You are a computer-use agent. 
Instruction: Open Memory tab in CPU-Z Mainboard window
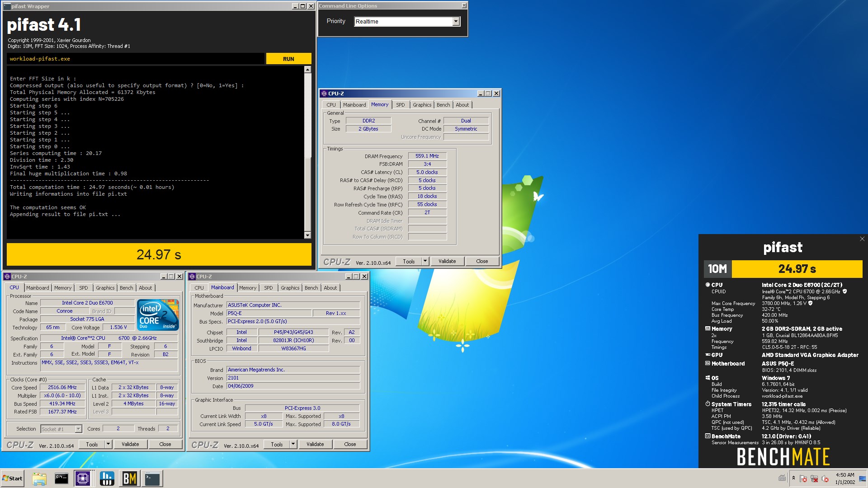[248, 288]
